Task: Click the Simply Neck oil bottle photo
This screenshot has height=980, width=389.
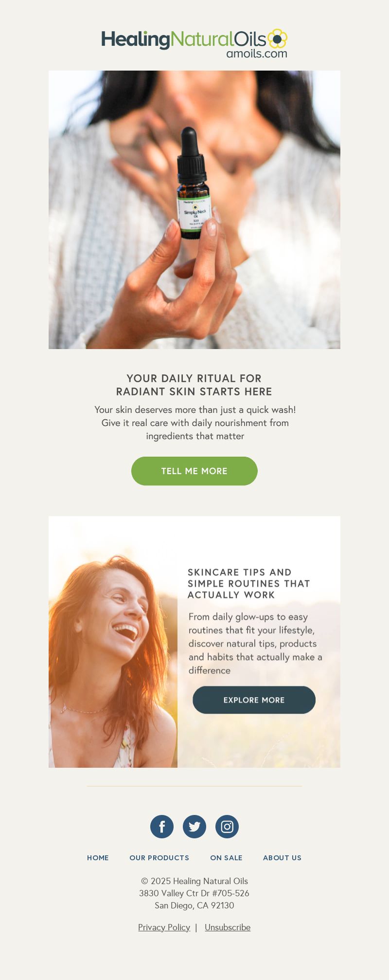Action: click(194, 210)
